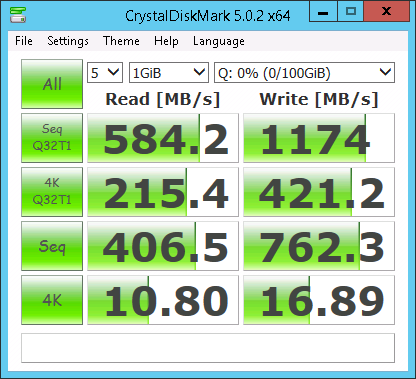Click the Seq read result 406.5
This screenshot has height=379, width=416.
(163, 246)
